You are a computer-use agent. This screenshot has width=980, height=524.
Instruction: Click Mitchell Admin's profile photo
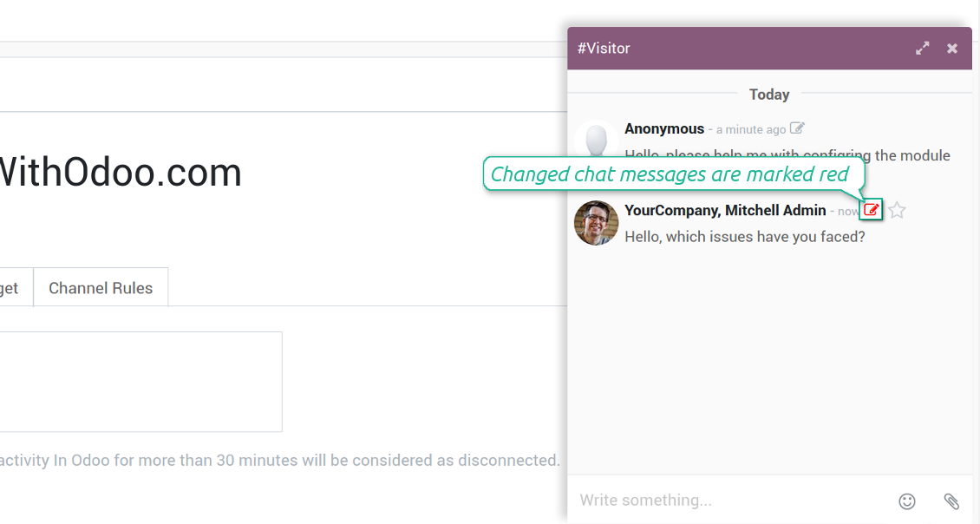[x=597, y=223]
